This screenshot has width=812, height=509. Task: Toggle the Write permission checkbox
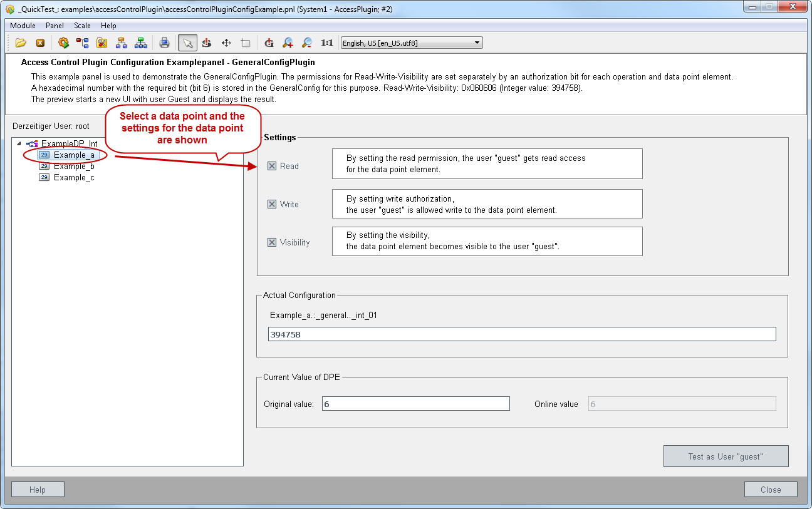pos(272,205)
